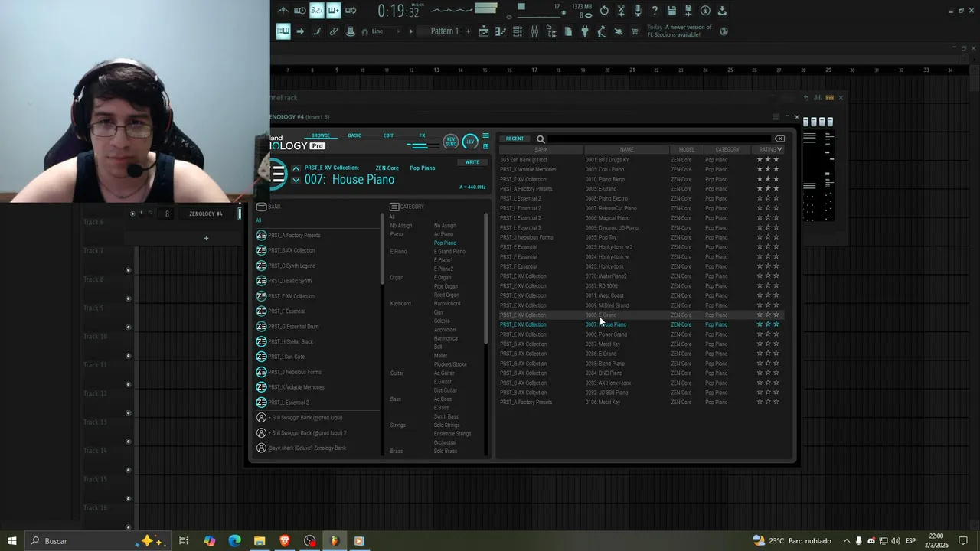Expand the Pattern arrow before Pattern 1
Image resolution: width=980 pixels, height=551 pixels.
point(411,31)
